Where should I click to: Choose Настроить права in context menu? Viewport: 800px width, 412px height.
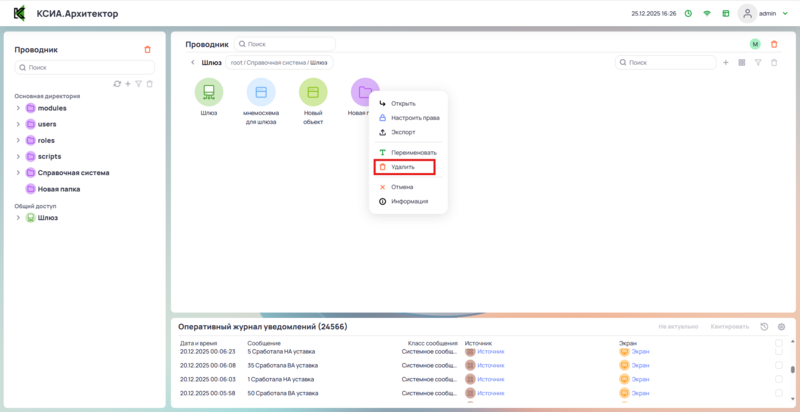[414, 118]
